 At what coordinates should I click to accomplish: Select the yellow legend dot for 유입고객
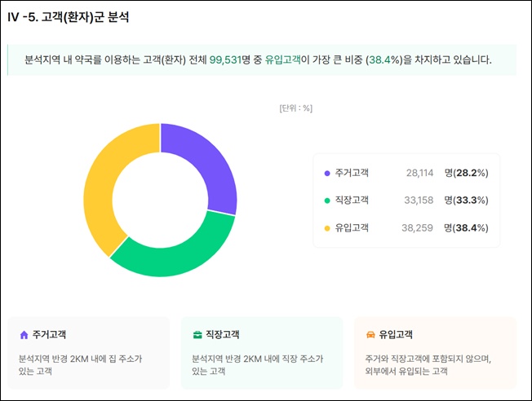tap(327, 228)
